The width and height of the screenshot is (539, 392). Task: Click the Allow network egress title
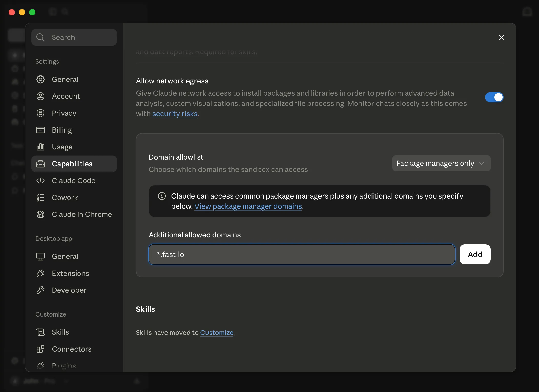pyautogui.click(x=172, y=81)
